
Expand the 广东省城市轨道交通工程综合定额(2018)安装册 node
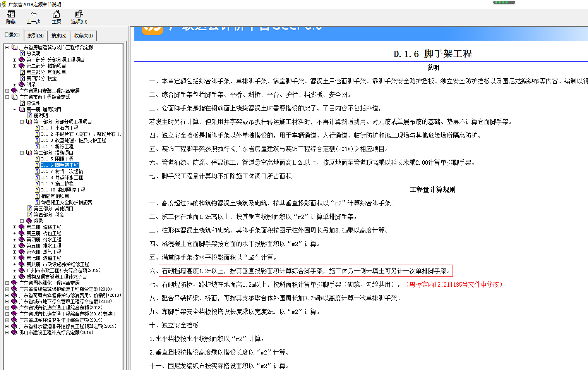[7, 314]
